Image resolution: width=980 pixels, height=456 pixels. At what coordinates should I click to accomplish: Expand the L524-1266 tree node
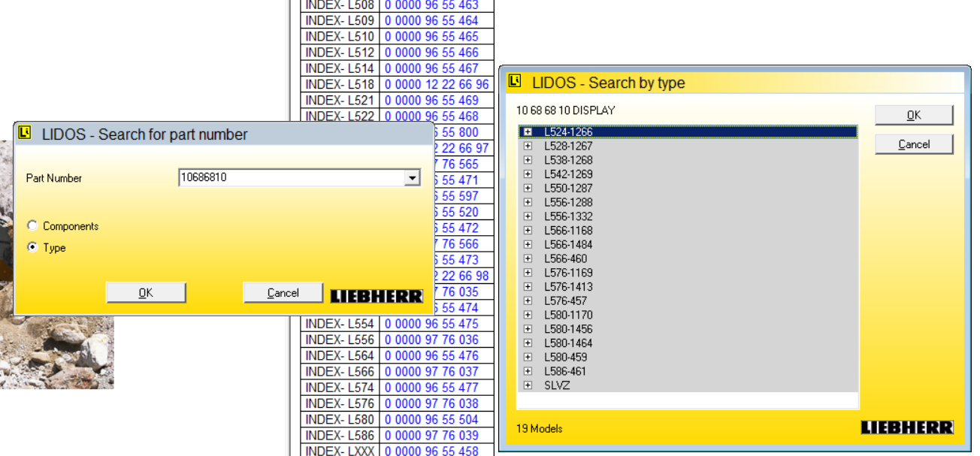528,132
